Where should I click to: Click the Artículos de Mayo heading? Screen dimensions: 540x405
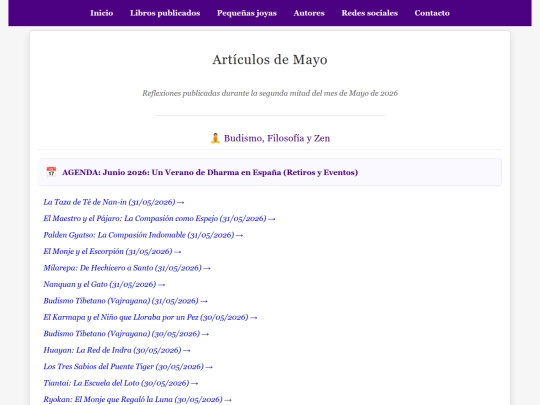[x=270, y=60]
